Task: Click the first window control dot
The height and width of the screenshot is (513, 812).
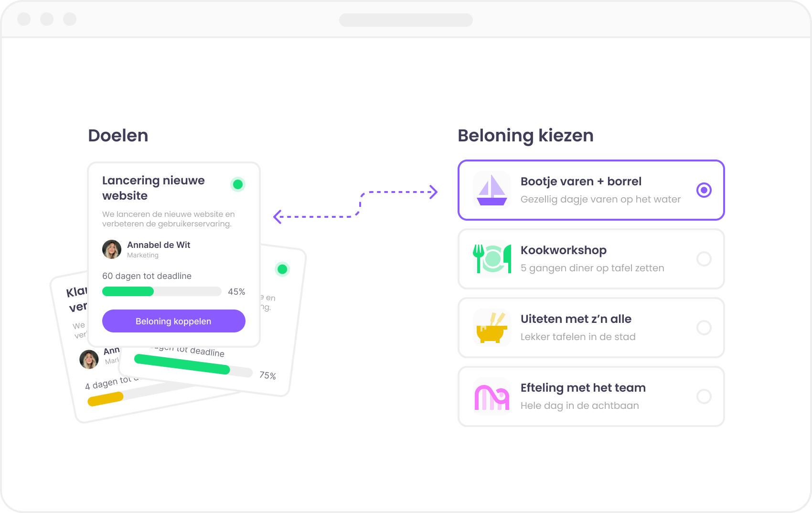Action: click(24, 19)
